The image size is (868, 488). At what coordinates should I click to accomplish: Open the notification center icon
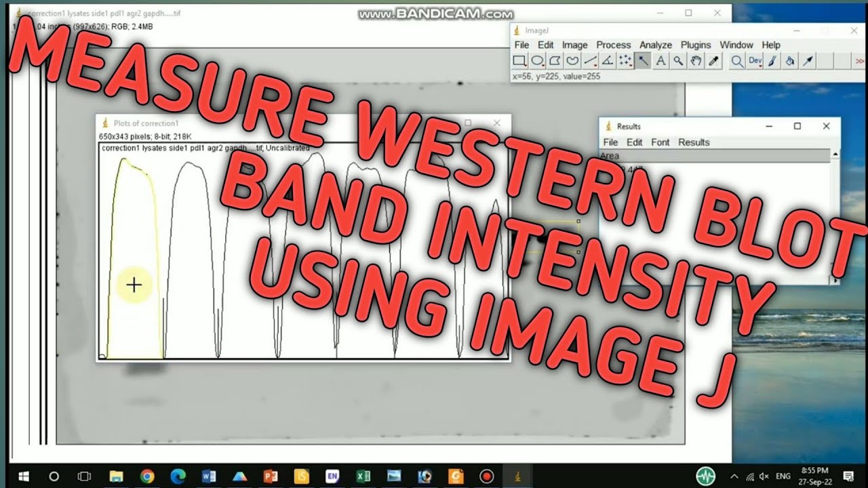[x=848, y=476]
